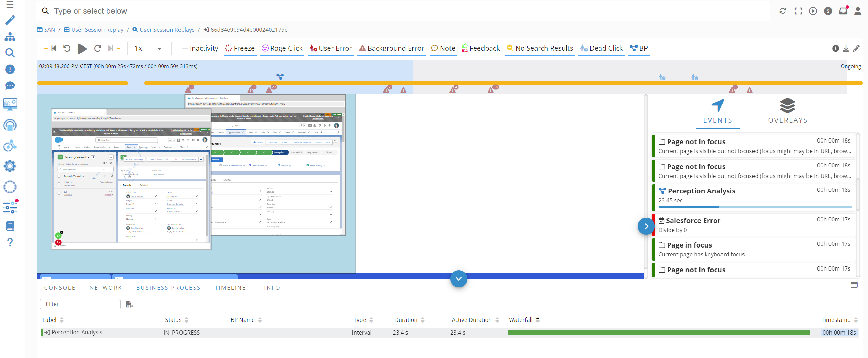The width and height of the screenshot is (868, 358).
Task: Skip to previous event in replay
Action: click(x=54, y=49)
